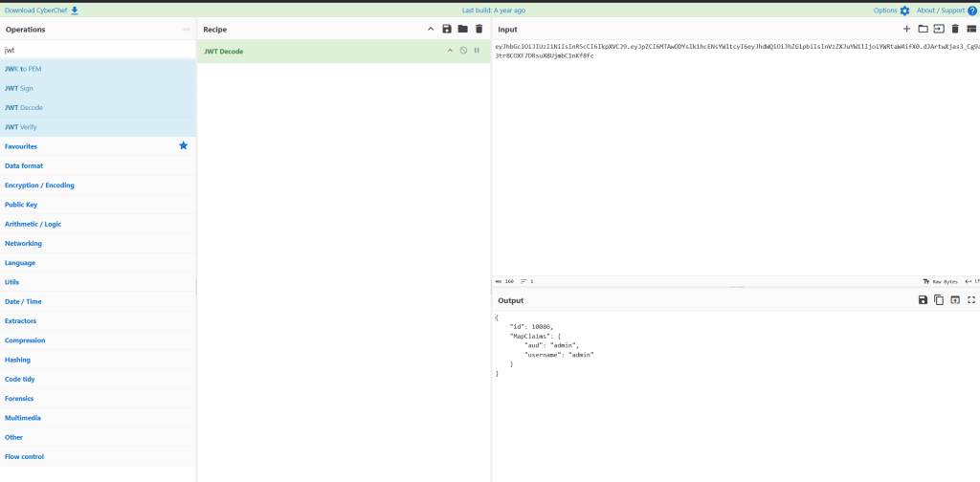Image resolution: width=980 pixels, height=482 pixels.
Task: Collapse the JWT Decode operation chevron
Action: [450, 50]
